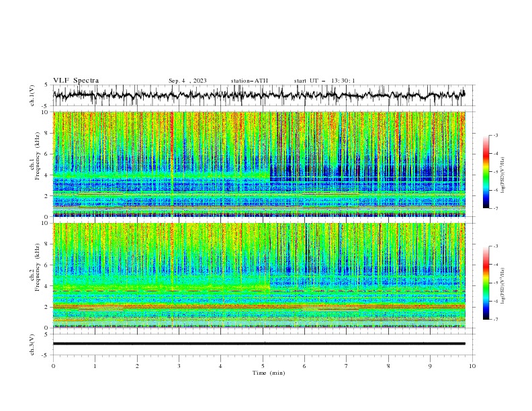
Task: Click the ch.3 flat black trace
Action: 259,344
